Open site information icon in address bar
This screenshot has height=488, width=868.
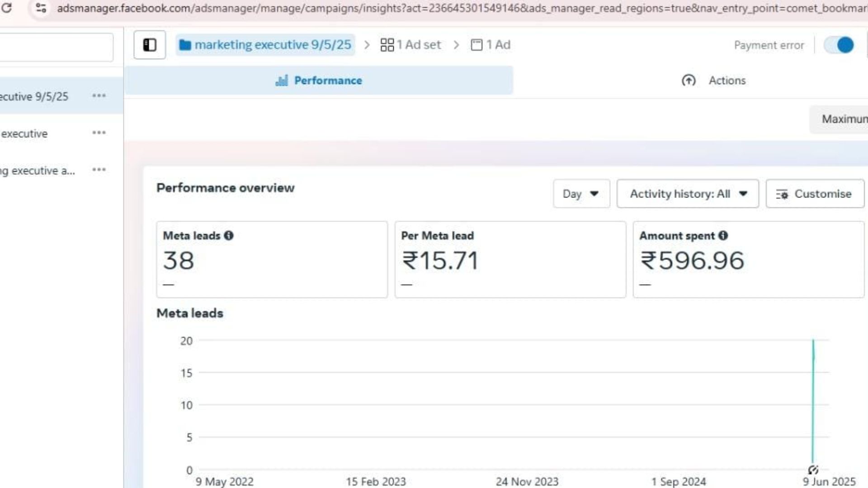[x=41, y=8]
